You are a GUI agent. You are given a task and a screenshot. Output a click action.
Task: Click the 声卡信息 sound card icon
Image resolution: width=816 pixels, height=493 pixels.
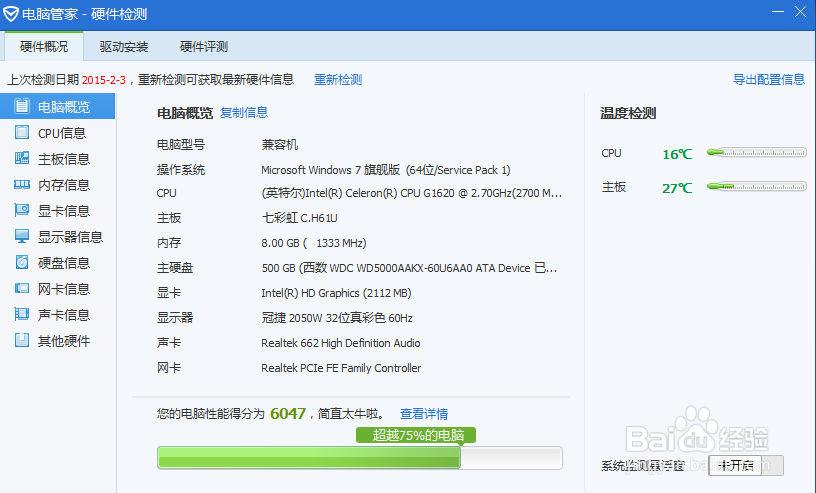pos(22,314)
